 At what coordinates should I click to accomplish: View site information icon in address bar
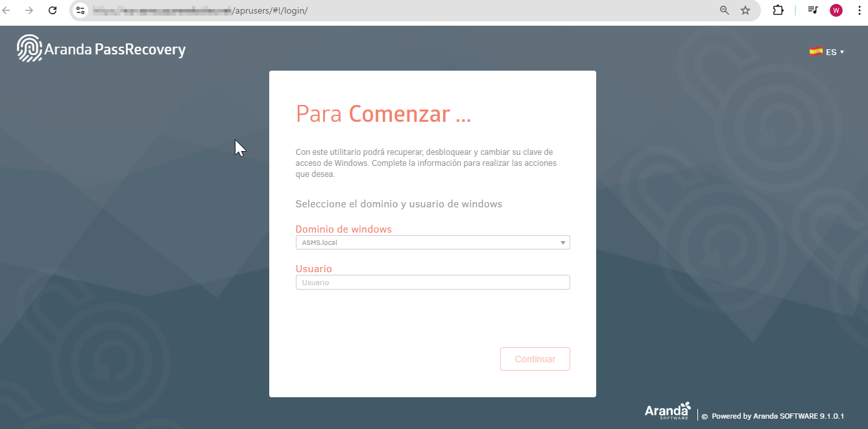80,10
